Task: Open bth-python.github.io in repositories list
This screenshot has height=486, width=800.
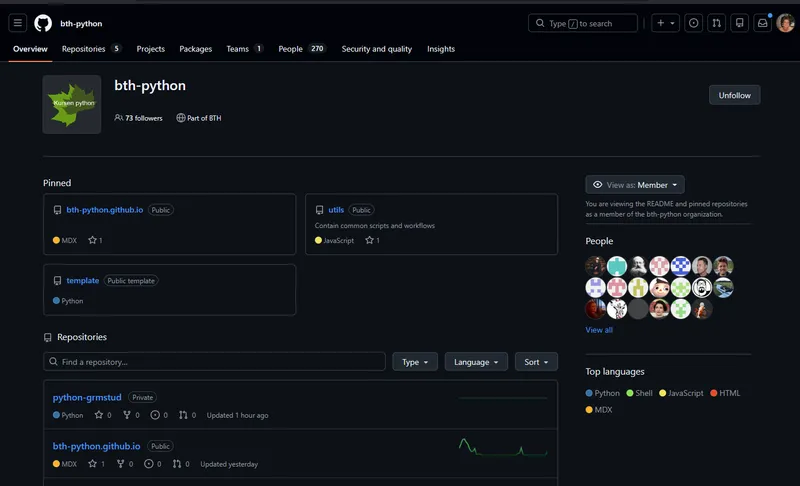Action: tap(96, 446)
